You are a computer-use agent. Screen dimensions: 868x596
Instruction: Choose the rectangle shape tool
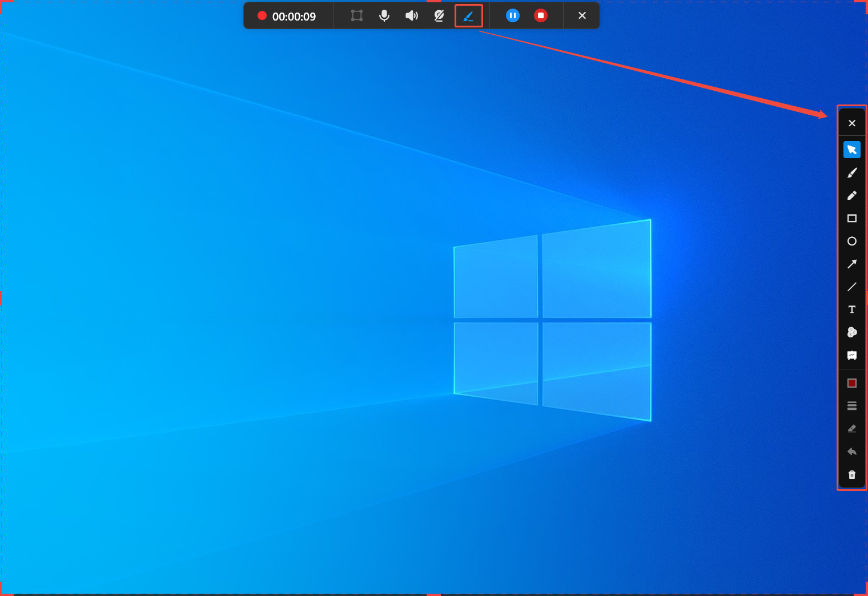point(851,219)
